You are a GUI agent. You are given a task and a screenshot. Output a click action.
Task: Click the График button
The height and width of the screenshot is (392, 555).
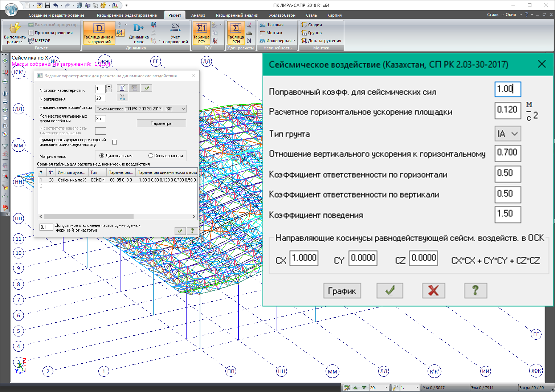click(x=342, y=291)
